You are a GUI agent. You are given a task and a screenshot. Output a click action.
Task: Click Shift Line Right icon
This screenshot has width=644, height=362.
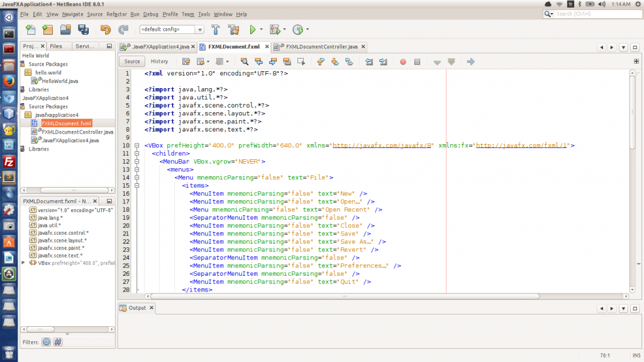coord(383,62)
